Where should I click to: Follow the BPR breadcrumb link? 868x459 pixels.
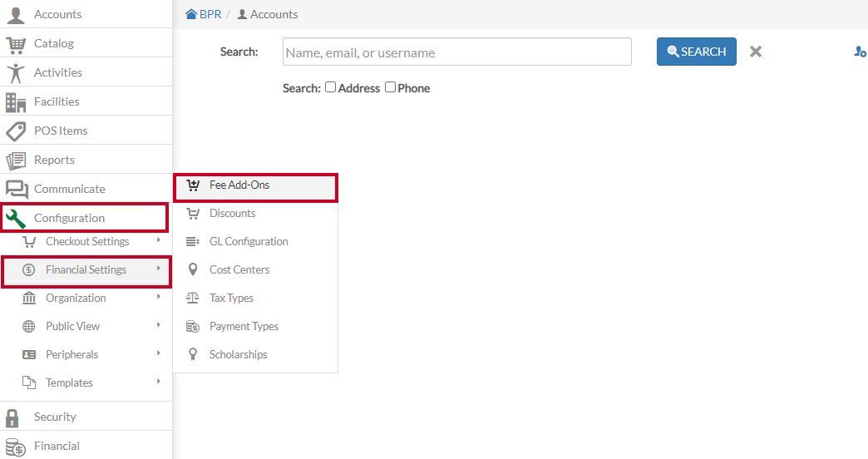coord(210,14)
